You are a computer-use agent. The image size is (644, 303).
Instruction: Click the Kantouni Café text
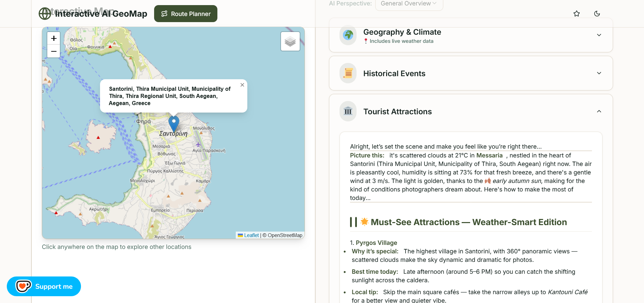(567, 292)
